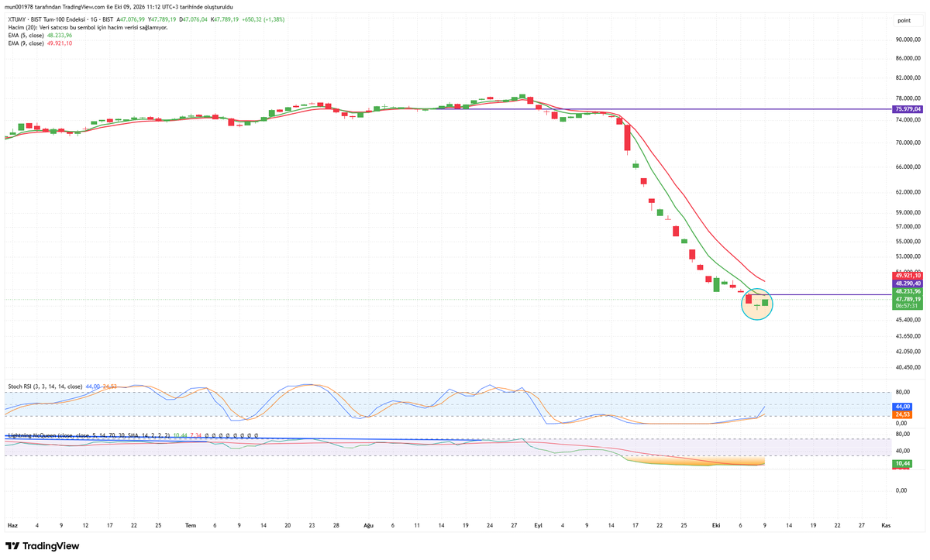This screenshot has height=560, width=930.
Task: Click the purple 48.290,40 price label
Action: (x=908, y=283)
